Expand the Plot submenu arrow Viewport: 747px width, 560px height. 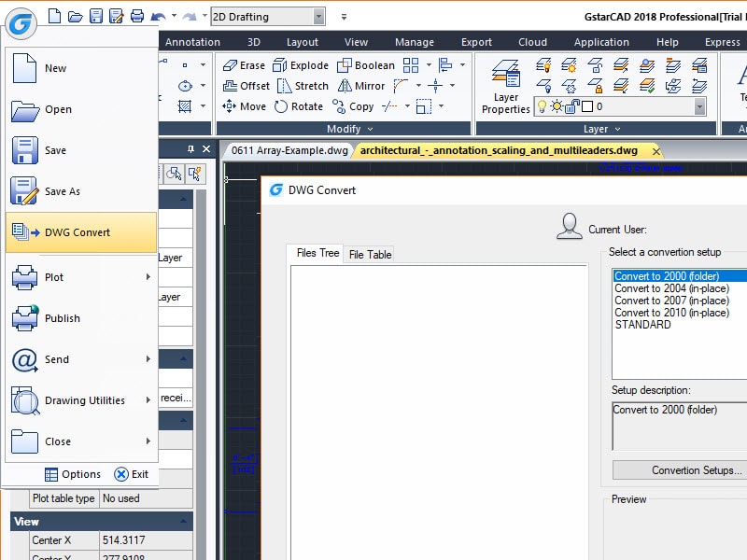[148, 277]
